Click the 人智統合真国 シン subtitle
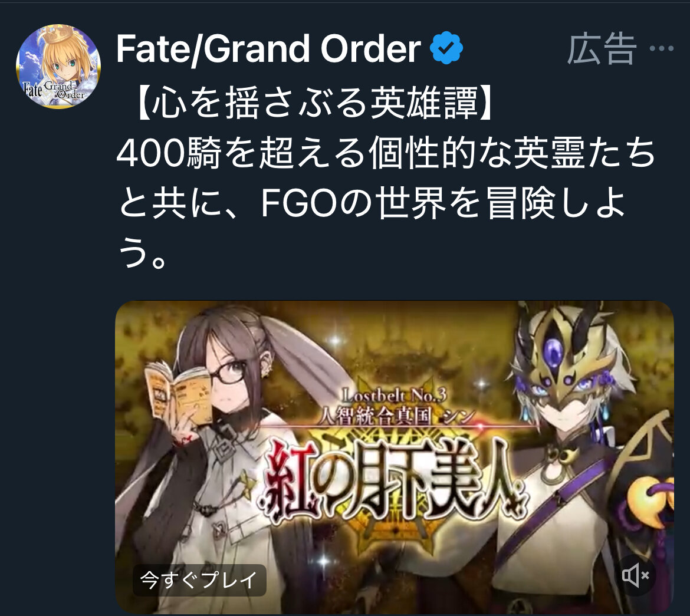The width and height of the screenshot is (690, 616). tap(396, 416)
